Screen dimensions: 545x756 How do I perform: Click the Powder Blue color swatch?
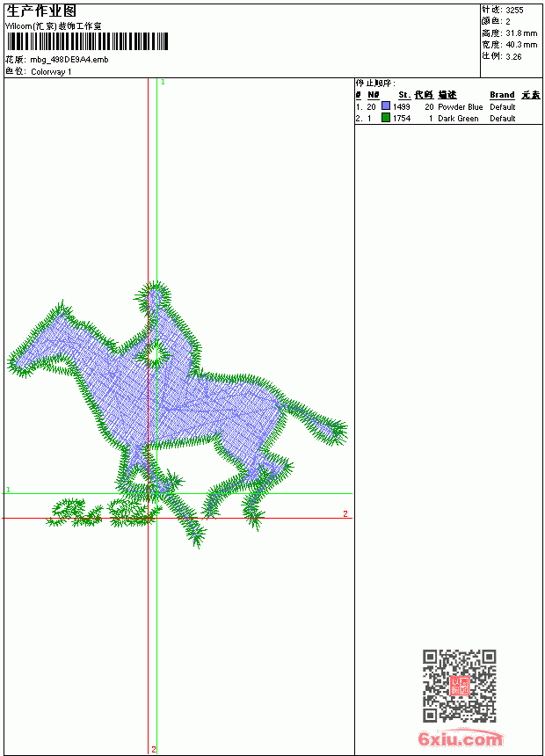tap(385, 106)
